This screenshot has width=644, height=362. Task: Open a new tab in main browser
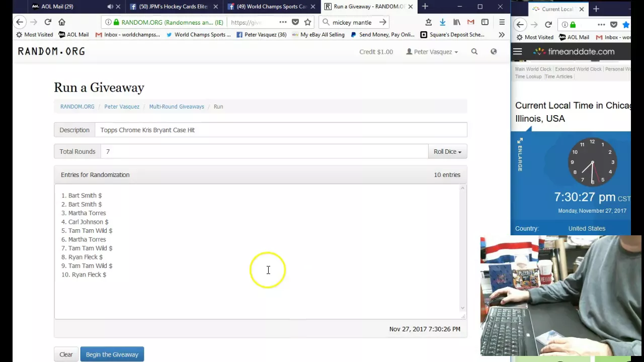pos(425,7)
